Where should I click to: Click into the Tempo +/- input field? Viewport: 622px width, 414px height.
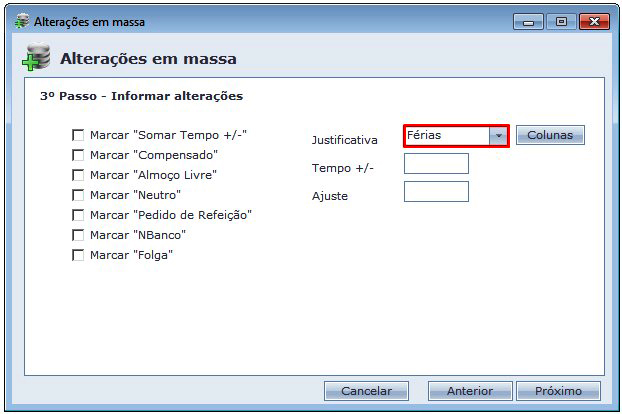(436, 164)
